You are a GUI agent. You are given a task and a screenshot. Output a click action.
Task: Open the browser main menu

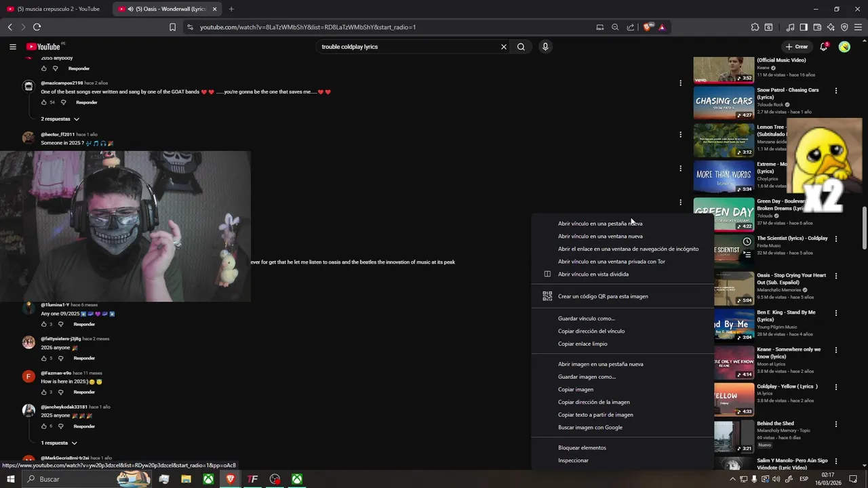coord(858,27)
